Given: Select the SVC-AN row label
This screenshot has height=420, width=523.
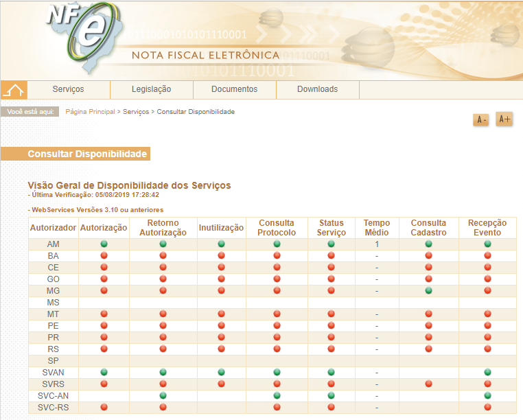Looking at the screenshot, I should [x=54, y=396].
